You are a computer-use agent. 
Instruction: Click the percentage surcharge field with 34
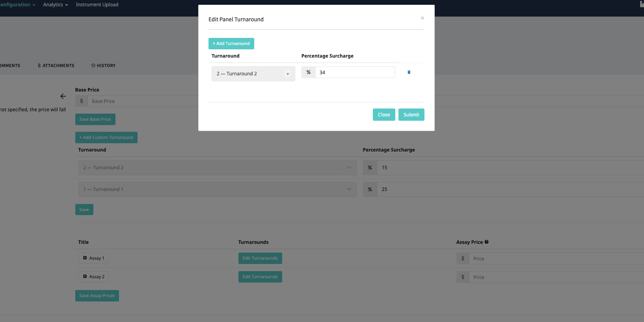[355, 73]
